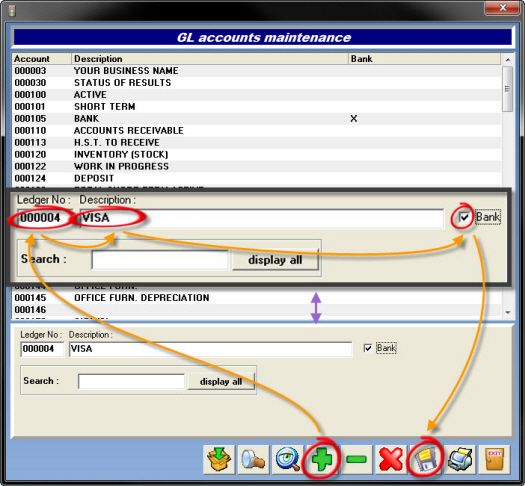The image size is (525, 486).
Task: Click the green minus remove icon
Action: 356,460
